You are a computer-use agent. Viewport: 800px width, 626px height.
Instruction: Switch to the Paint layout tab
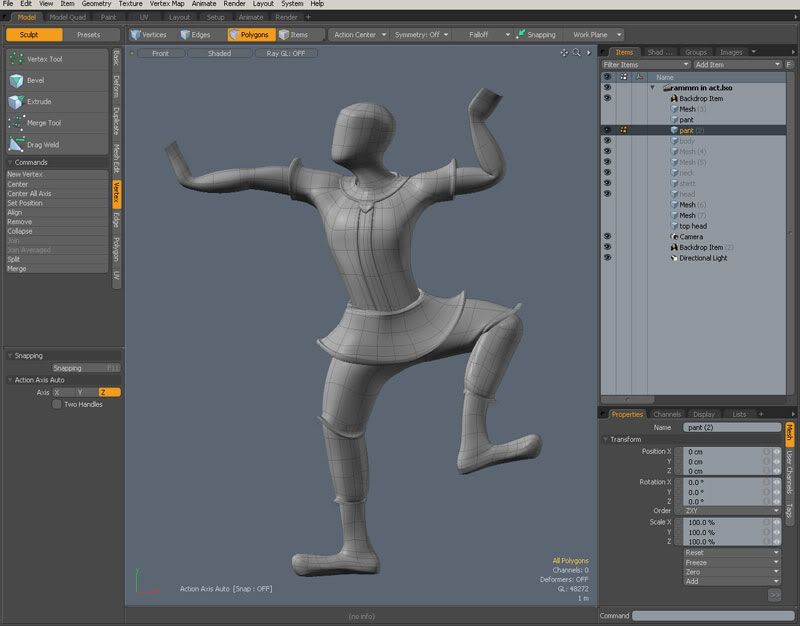(x=108, y=17)
